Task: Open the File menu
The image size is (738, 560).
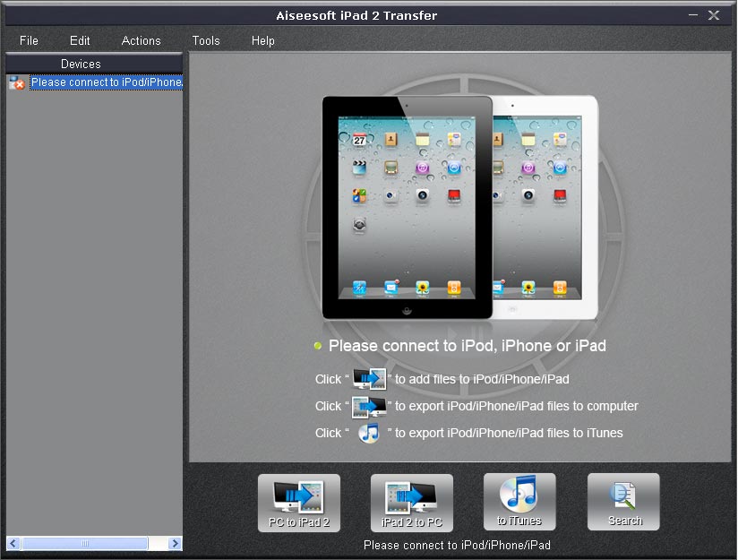Action: pyautogui.click(x=29, y=40)
